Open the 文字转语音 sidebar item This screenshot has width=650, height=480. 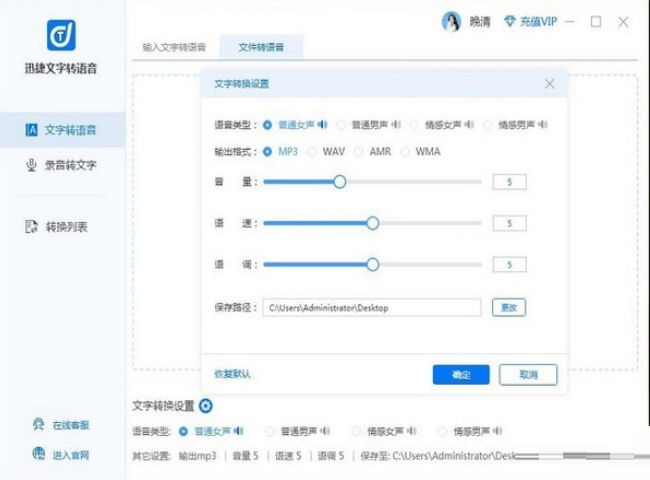tap(62, 130)
